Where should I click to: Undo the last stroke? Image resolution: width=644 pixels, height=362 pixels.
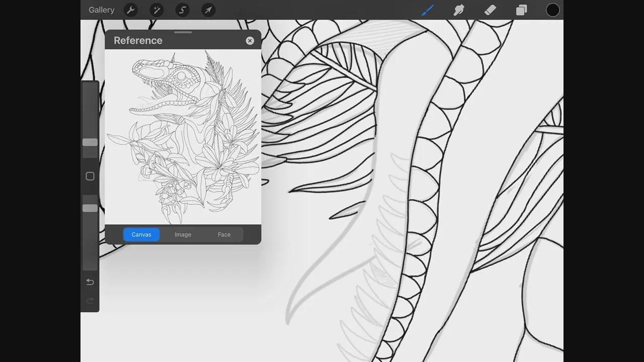coord(90,282)
